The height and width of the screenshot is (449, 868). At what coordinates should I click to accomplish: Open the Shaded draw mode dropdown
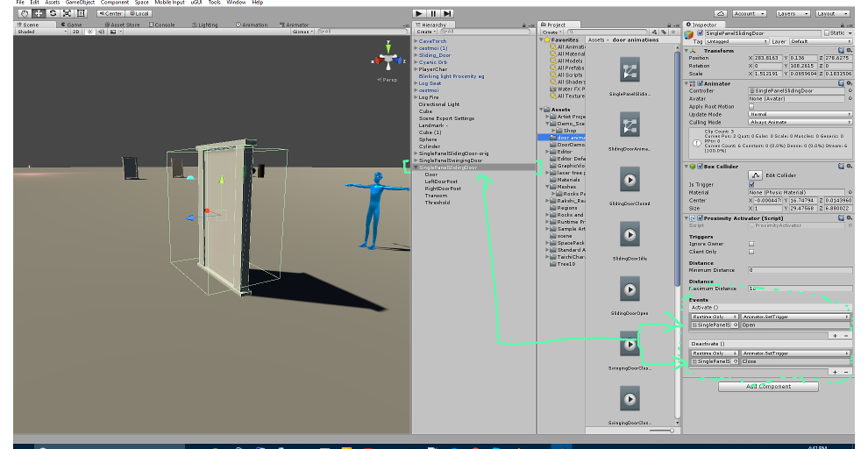(41, 32)
